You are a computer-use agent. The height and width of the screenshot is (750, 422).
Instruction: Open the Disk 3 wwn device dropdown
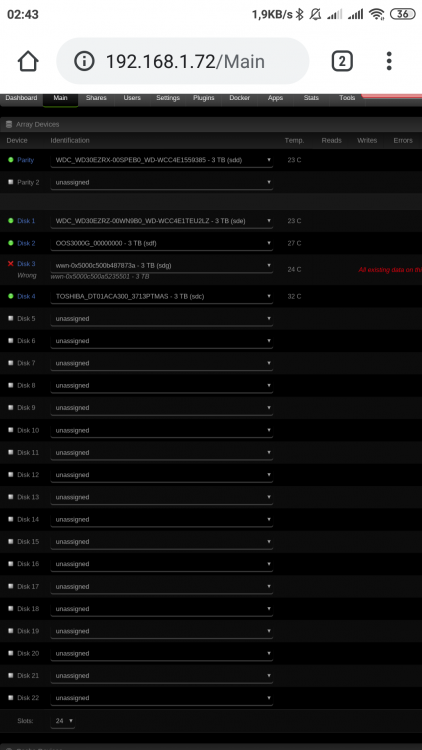click(x=162, y=265)
